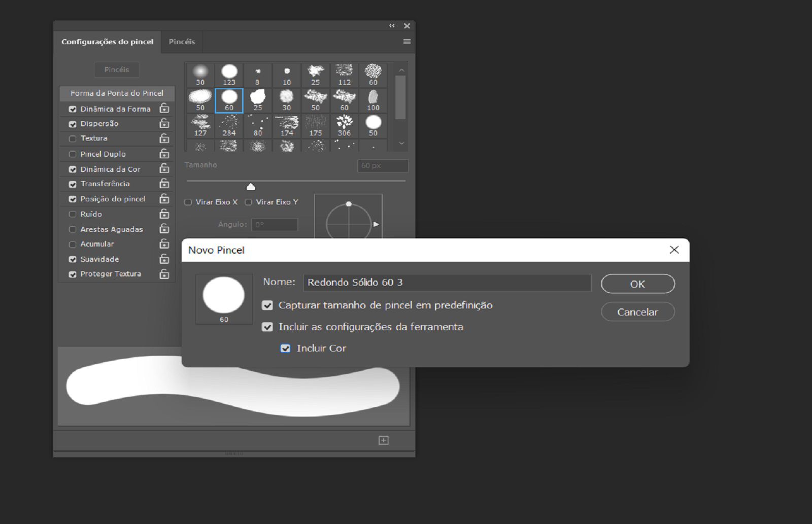
Task: Toggle the lock icon for Acumular
Action: [164, 243]
